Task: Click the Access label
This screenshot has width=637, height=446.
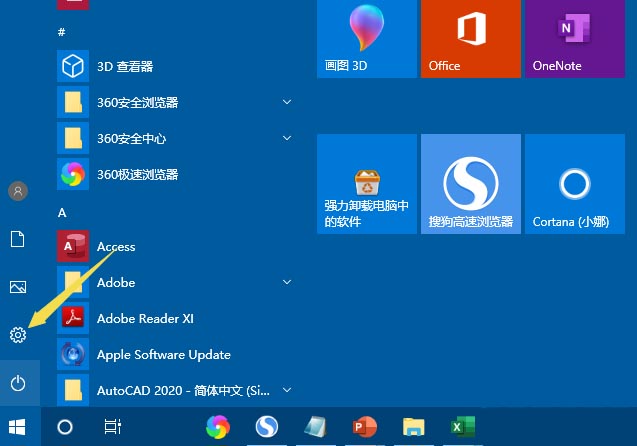Action: coord(116,247)
